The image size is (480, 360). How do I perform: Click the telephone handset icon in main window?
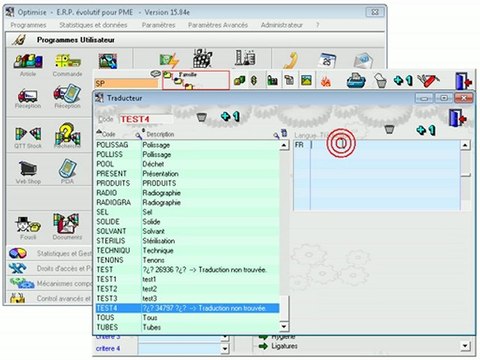[290, 60]
